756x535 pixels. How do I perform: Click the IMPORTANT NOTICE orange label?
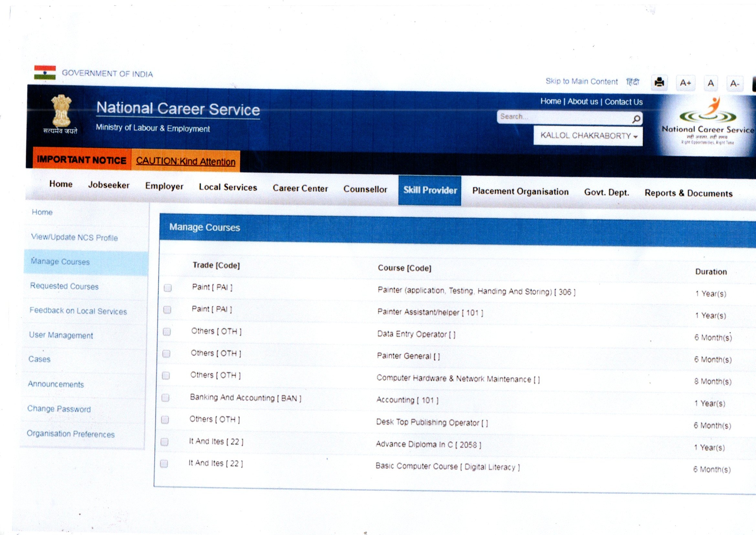point(82,160)
